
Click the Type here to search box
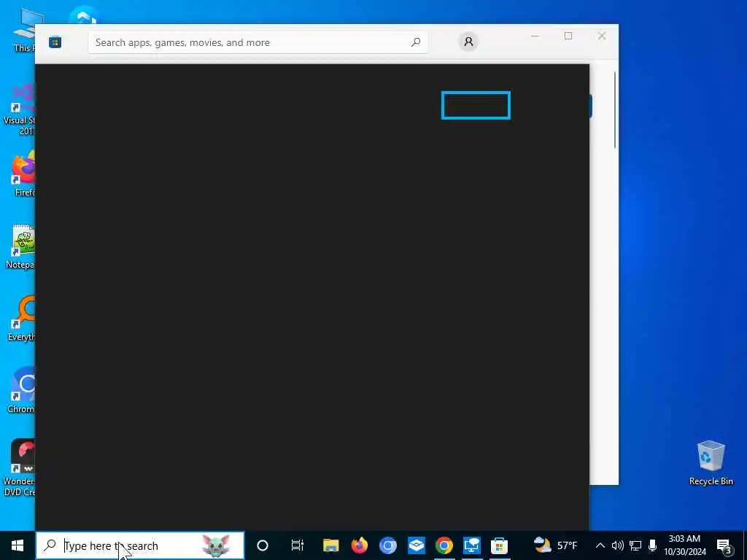[x=140, y=545]
